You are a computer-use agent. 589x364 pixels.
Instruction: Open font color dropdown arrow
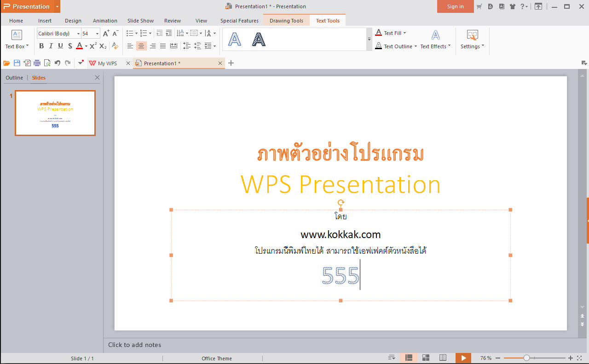tap(86, 46)
